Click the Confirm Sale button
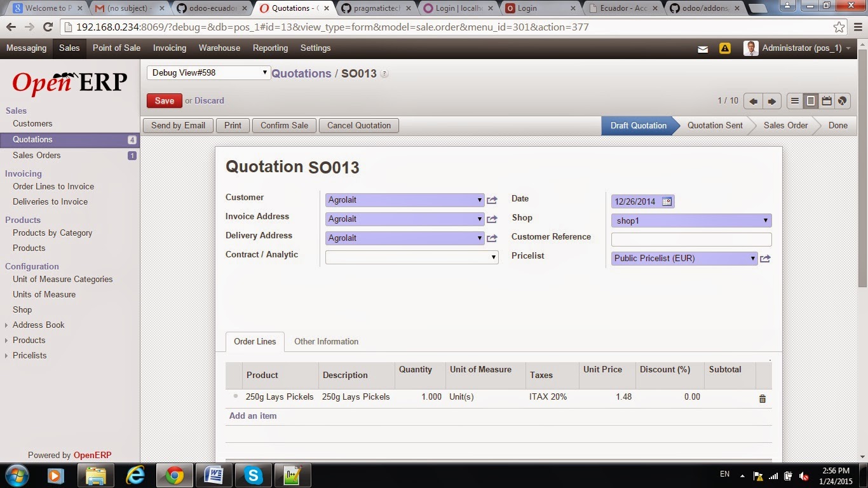The height and width of the screenshot is (488, 868). 284,126
